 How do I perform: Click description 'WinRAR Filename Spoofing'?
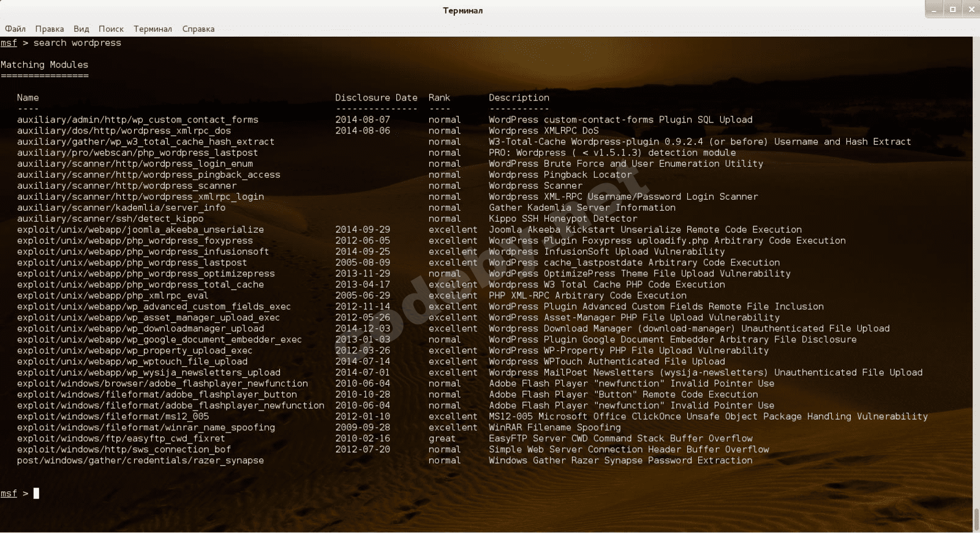pyautogui.click(x=555, y=429)
